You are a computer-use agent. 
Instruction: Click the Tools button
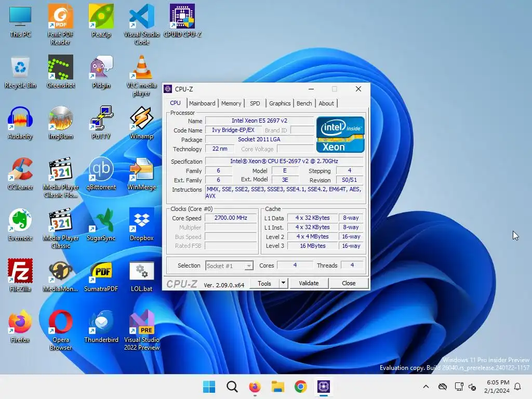[x=264, y=283]
